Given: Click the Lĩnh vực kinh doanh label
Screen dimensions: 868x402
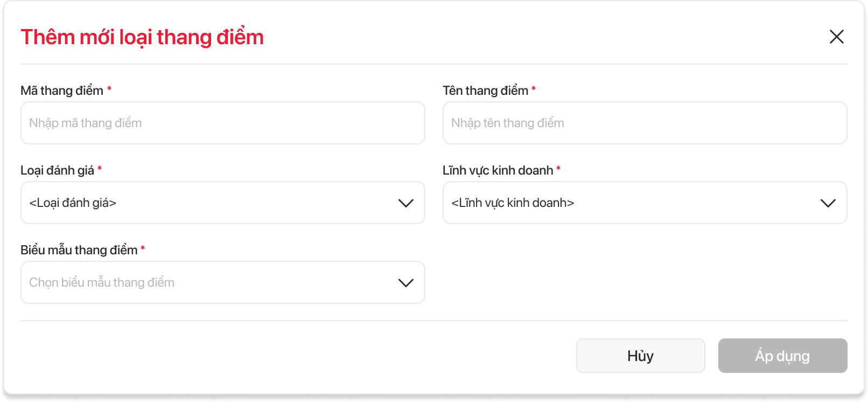Looking at the screenshot, I should tap(498, 170).
